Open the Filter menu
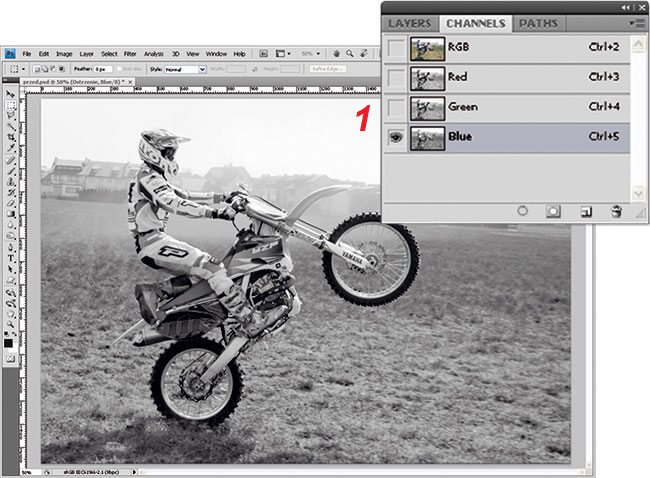 (130, 53)
